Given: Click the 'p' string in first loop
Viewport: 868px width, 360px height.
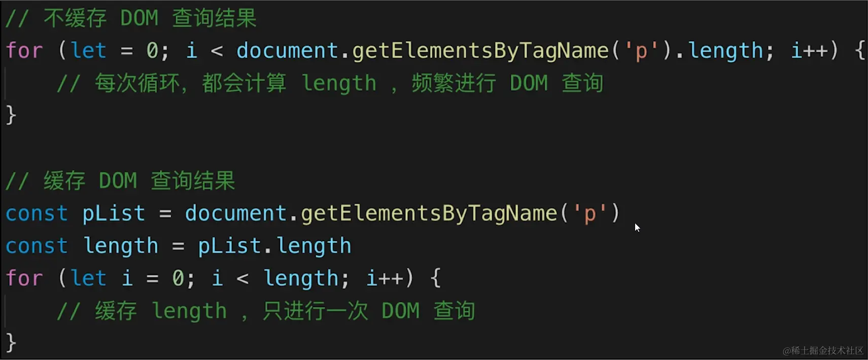Looking at the screenshot, I should (x=641, y=51).
